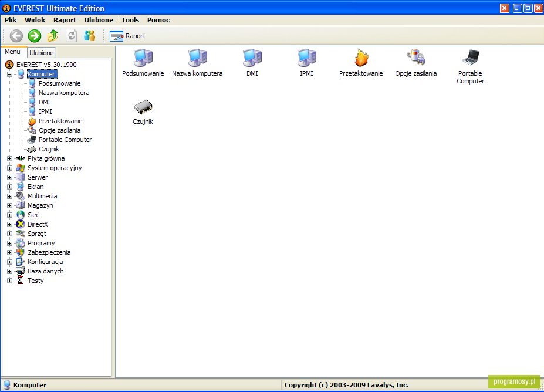The width and height of the screenshot is (544, 392).
Task: Click the Sieć globe tree icon
Action: [21, 215]
